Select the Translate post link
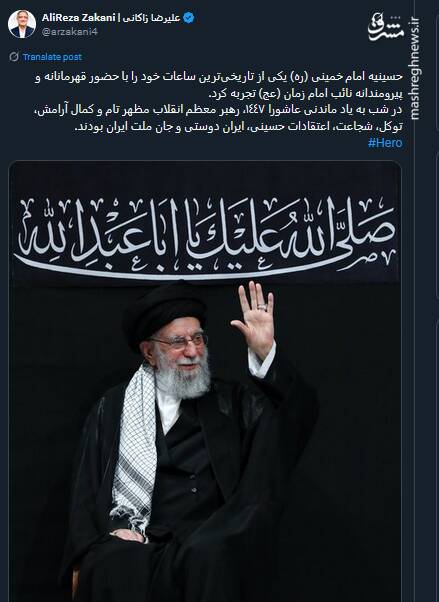The width and height of the screenshot is (439, 602). [x=52, y=57]
